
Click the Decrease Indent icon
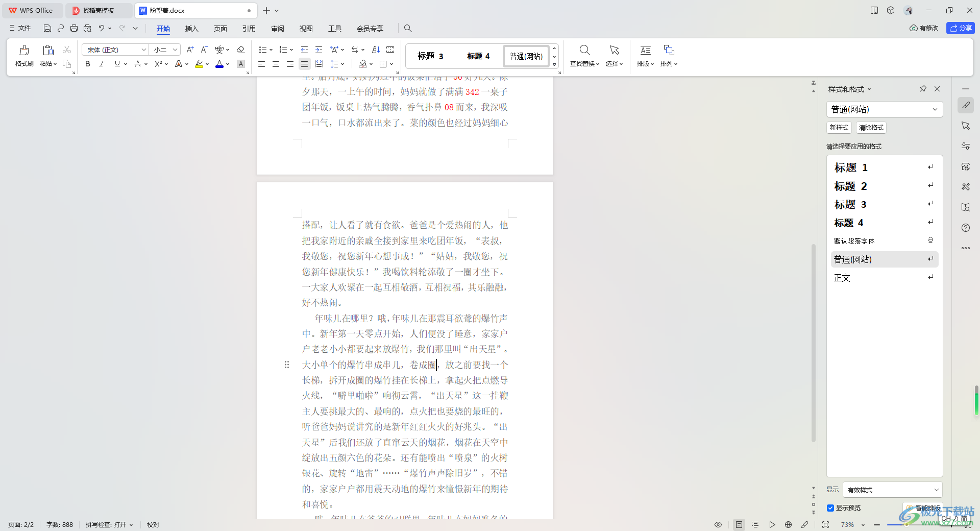pos(304,50)
